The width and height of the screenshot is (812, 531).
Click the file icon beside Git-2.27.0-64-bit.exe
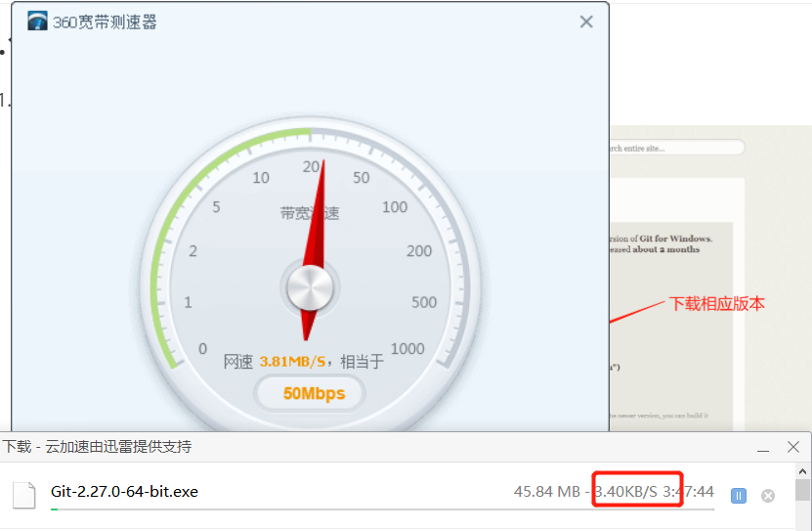[x=24, y=494]
